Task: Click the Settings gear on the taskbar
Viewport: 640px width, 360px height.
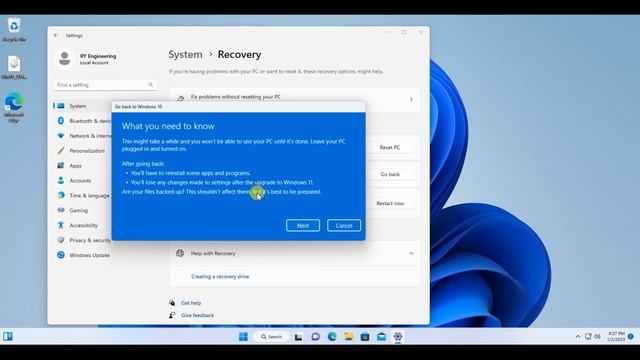Action: 398,337
